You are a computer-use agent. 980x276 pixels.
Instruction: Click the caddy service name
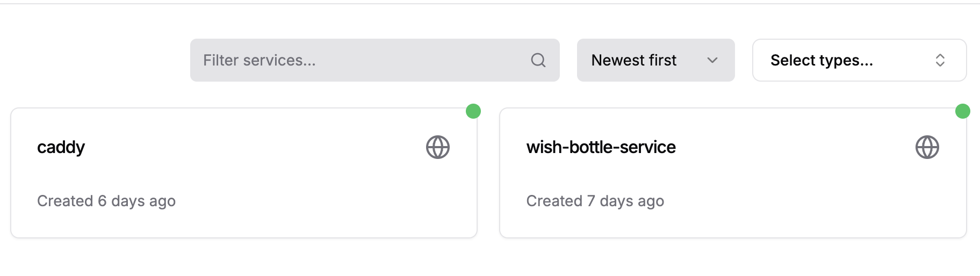coord(61,148)
